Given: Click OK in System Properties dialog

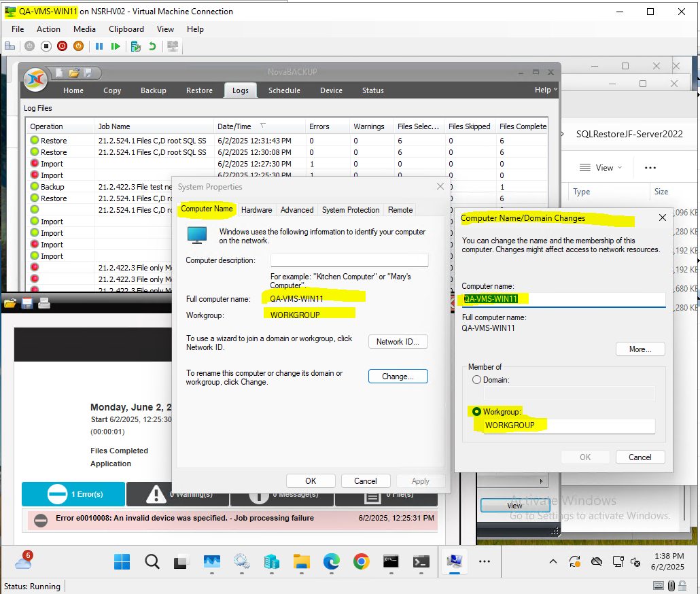Looking at the screenshot, I should [311, 481].
